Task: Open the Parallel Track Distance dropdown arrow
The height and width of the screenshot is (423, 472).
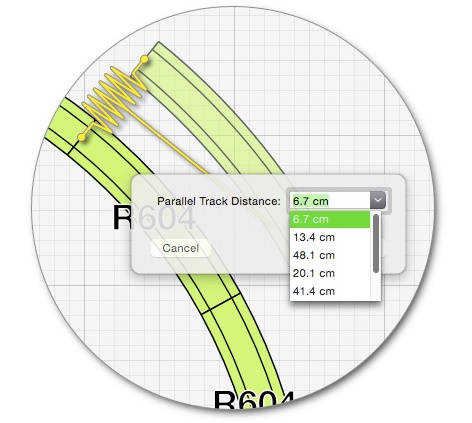Action: click(378, 201)
